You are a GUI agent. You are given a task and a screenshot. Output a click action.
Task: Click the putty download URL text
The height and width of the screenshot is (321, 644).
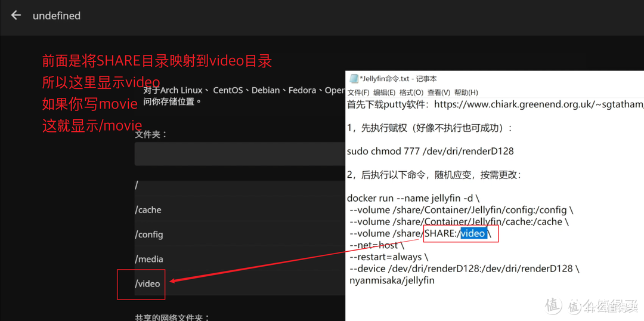539,104
